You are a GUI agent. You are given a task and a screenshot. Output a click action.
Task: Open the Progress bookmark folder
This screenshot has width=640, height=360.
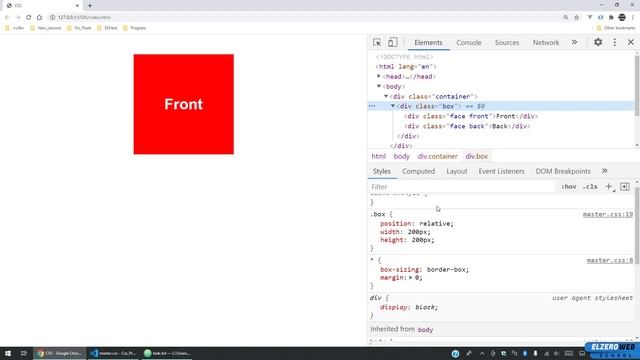click(134, 28)
